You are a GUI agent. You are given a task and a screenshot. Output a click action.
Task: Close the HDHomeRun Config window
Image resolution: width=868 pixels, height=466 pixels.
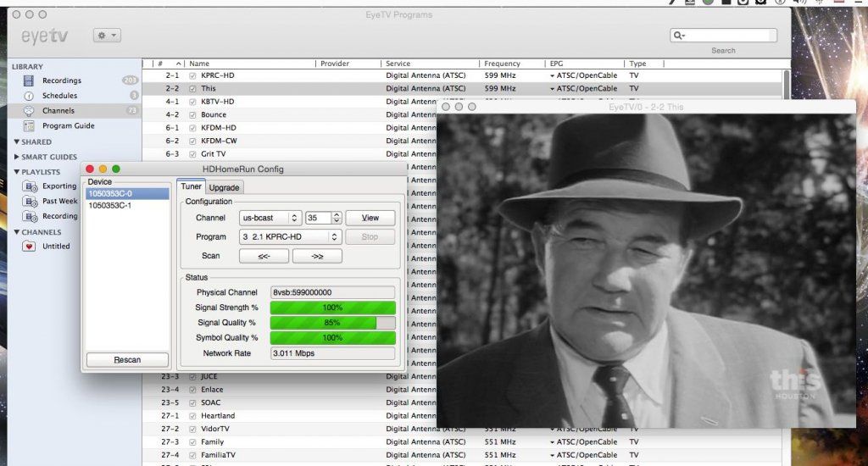coord(90,169)
